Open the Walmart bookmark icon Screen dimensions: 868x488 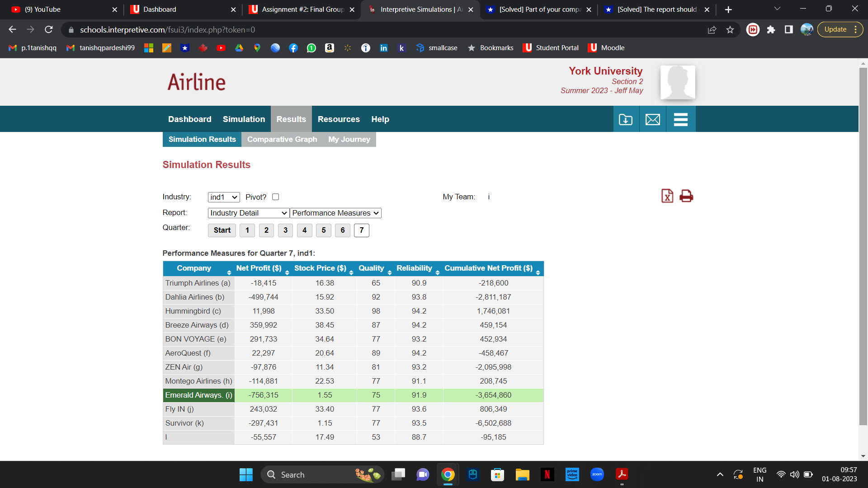348,48
